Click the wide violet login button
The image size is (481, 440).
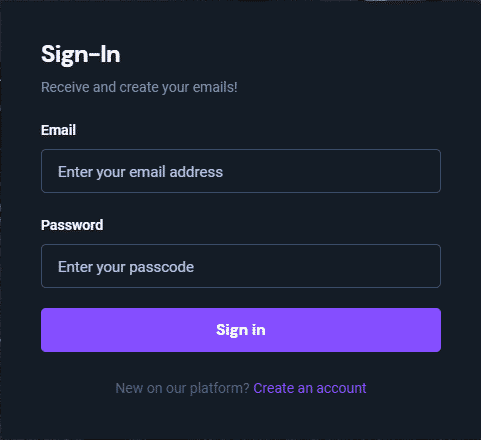click(x=241, y=330)
